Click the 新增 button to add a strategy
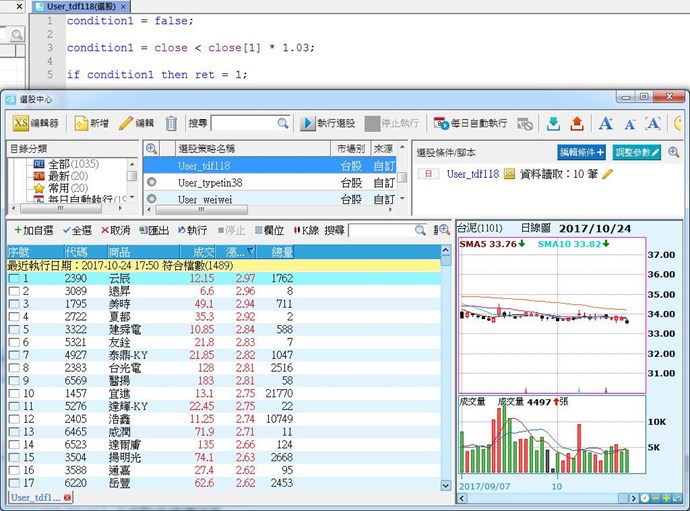 point(91,123)
